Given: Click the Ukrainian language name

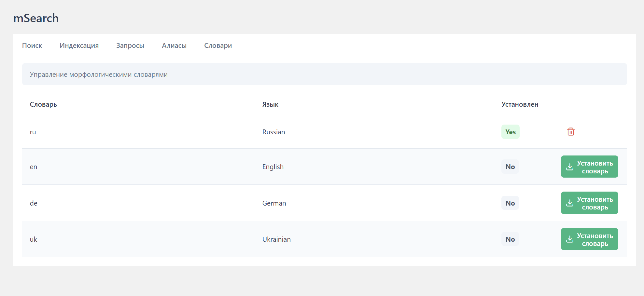Looking at the screenshot, I should point(276,239).
